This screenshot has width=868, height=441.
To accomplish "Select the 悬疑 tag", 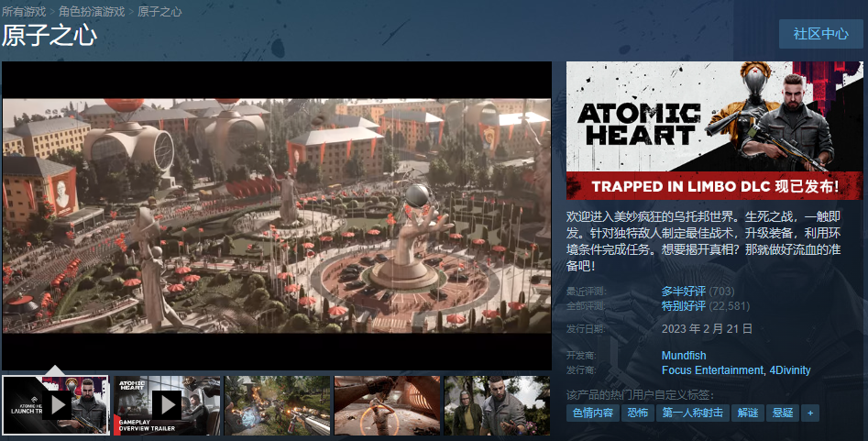I will pos(783,413).
